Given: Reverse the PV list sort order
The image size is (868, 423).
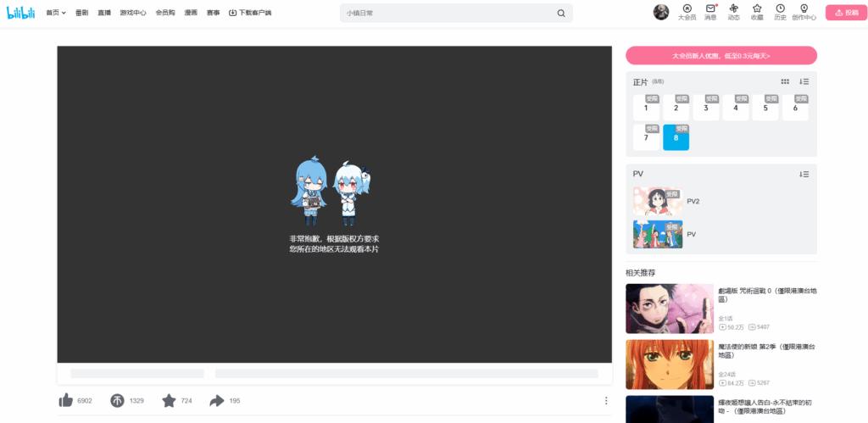Looking at the screenshot, I should 804,174.
